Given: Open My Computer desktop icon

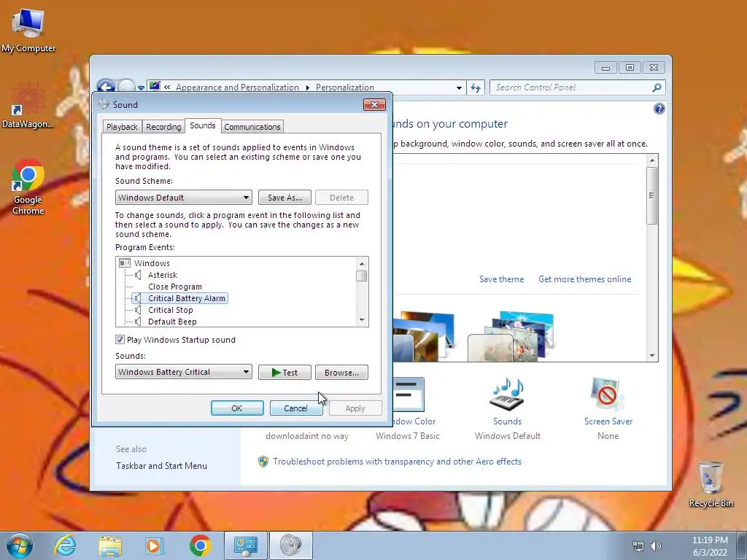Looking at the screenshot, I should (28, 30).
